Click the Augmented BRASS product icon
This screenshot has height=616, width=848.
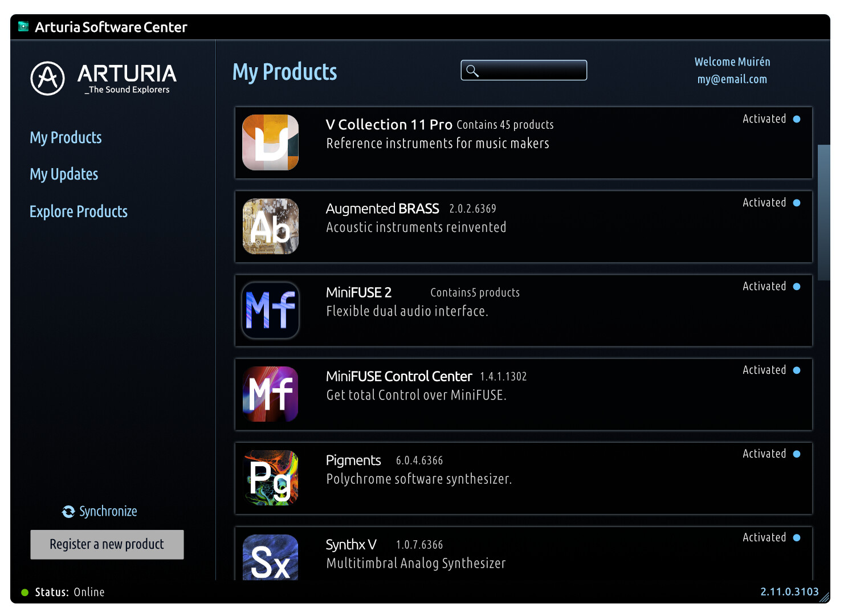270,226
